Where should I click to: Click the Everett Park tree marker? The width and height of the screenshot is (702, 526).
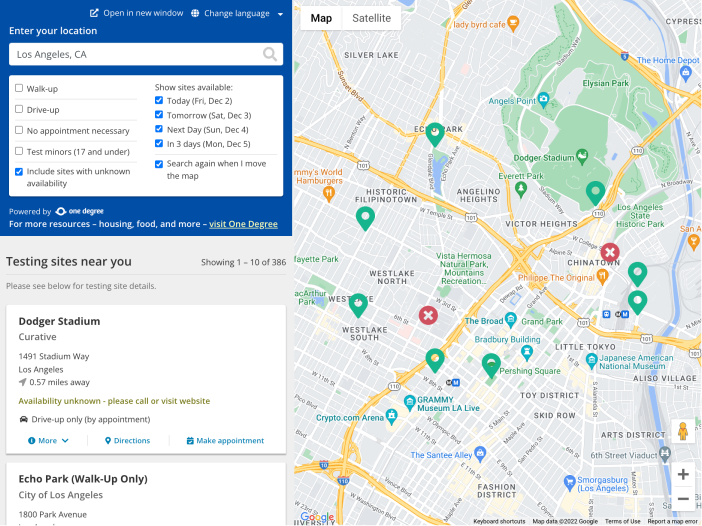[520, 189]
